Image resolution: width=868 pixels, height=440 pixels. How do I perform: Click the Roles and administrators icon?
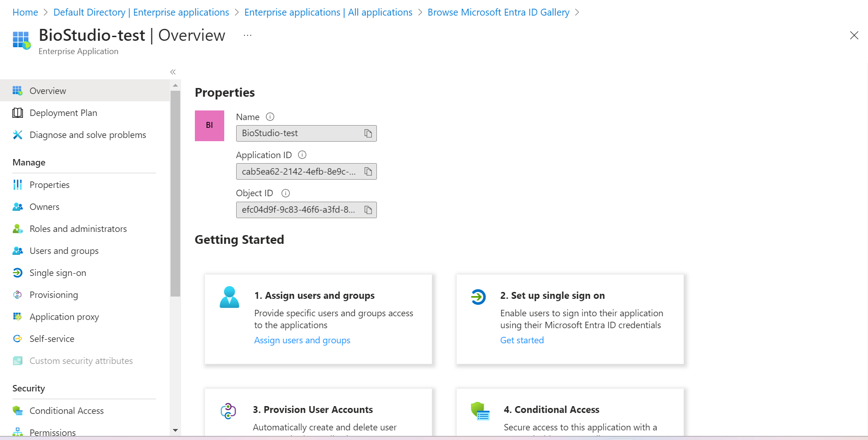click(x=17, y=229)
